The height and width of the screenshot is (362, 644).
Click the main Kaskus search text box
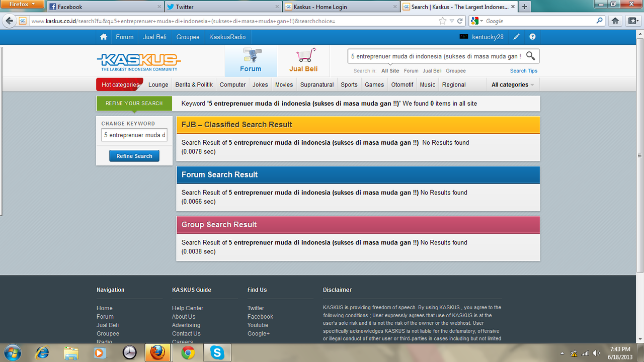[x=436, y=56]
